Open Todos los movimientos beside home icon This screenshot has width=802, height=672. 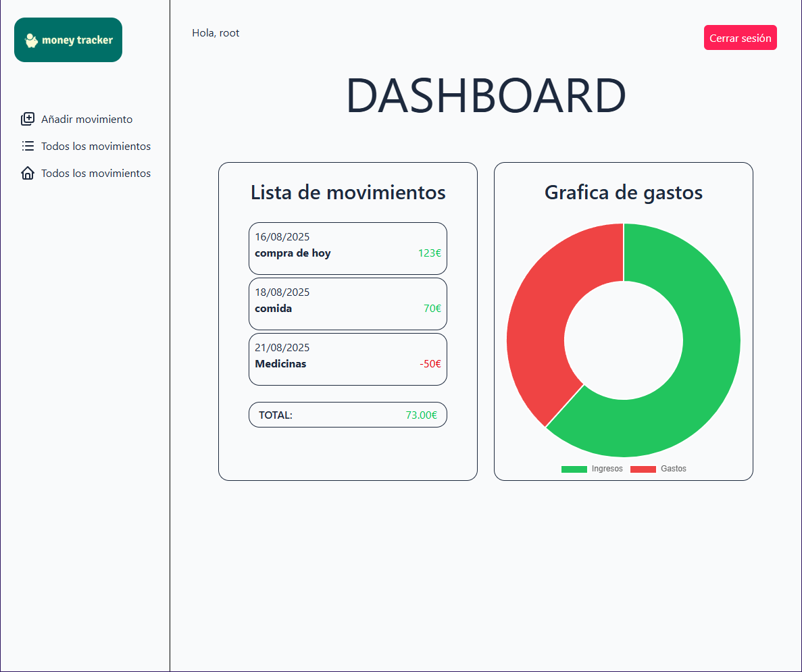(x=95, y=174)
